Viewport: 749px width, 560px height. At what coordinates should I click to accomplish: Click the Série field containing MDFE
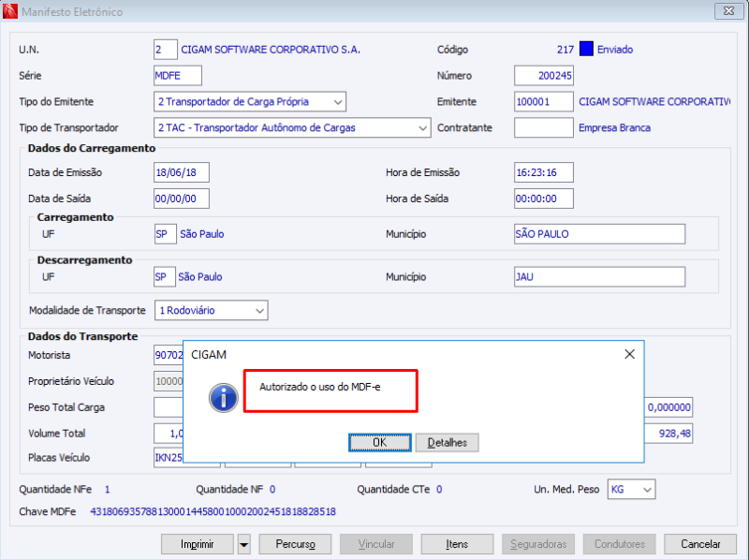pos(178,76)
